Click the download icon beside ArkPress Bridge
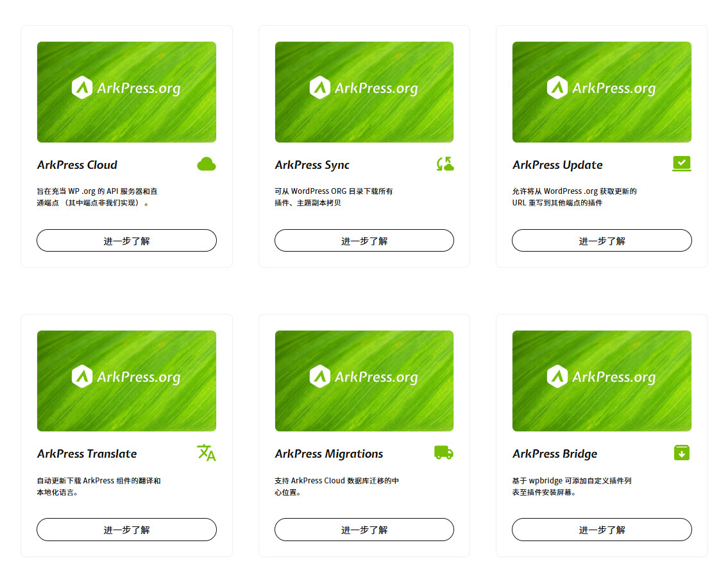The width and height of the screenshot is (728, 579). 682,453
